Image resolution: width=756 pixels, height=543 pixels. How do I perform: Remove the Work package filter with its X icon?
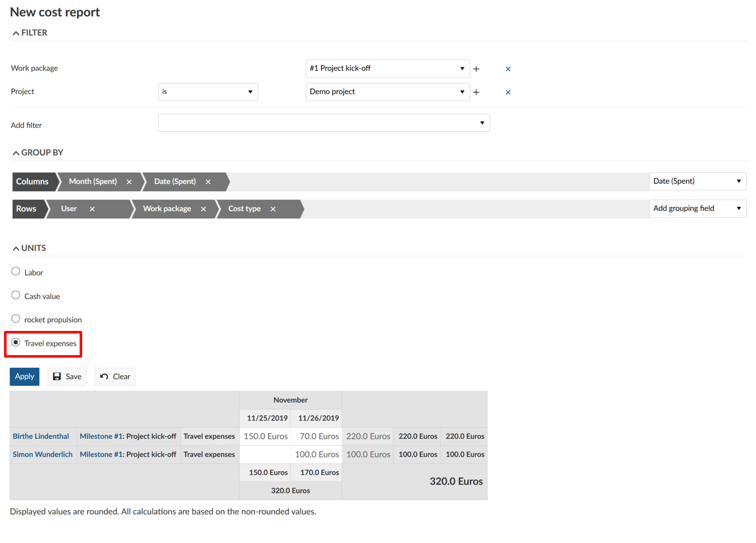click(x=508, y=69)
